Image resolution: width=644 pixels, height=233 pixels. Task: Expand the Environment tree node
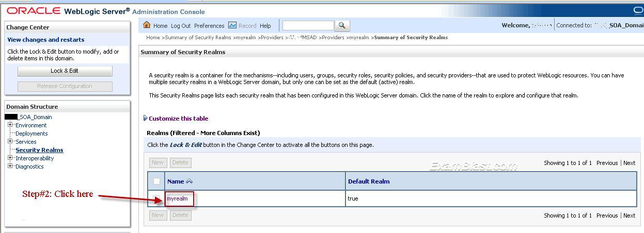click(10, 125)
